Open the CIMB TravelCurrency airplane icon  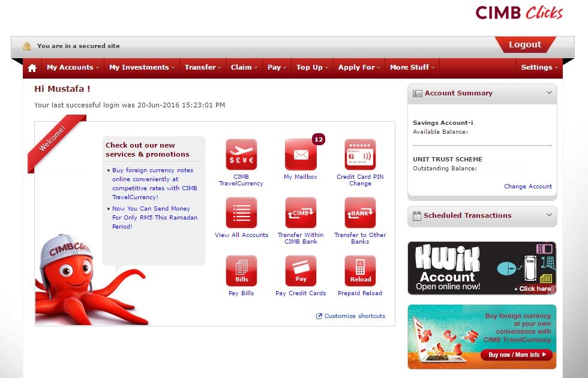(x=241, y=155)
